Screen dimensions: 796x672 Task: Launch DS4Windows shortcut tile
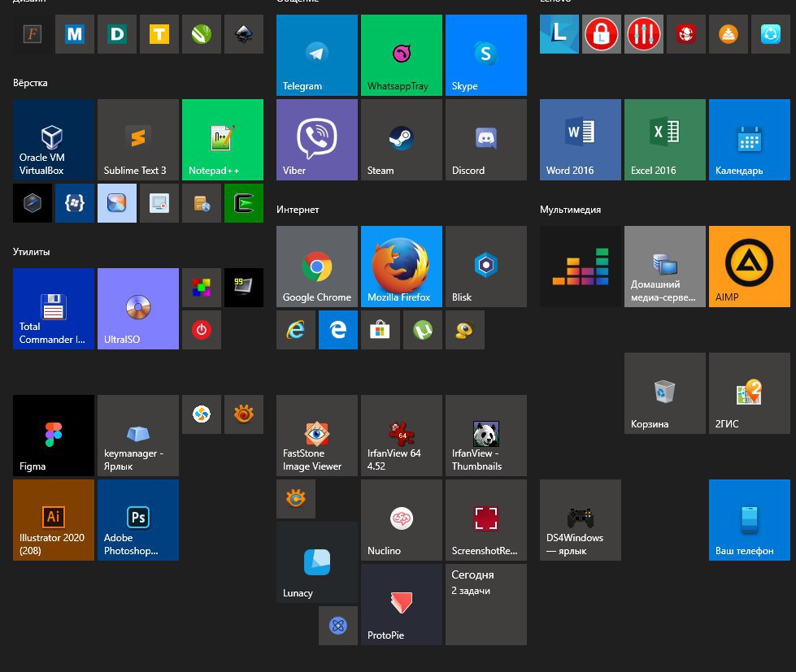[x=581, y=520]
